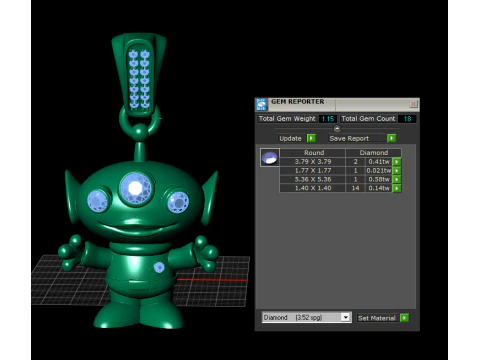Viewport: 480px width, 360px height.
Task: Click the Gem Reporter title bar icon
Action: (261, 104)
